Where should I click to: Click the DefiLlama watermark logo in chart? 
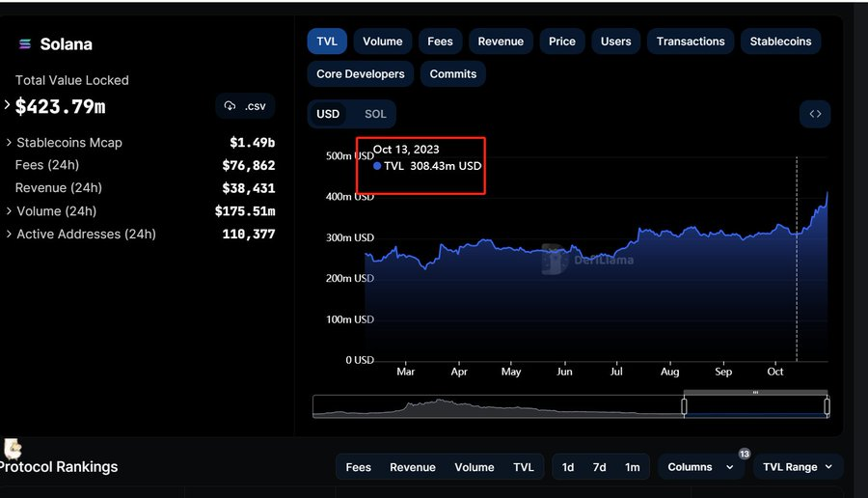coord(553,259)
